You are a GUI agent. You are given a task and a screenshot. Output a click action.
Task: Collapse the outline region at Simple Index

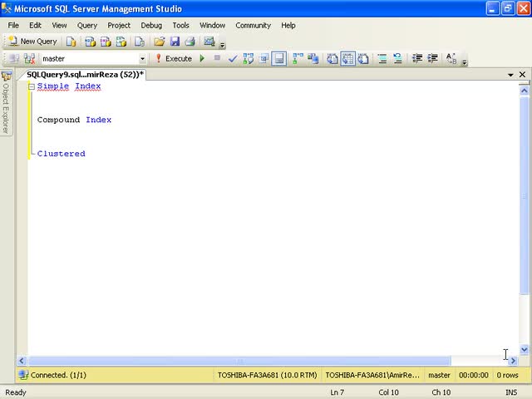(x=32, y=86)
